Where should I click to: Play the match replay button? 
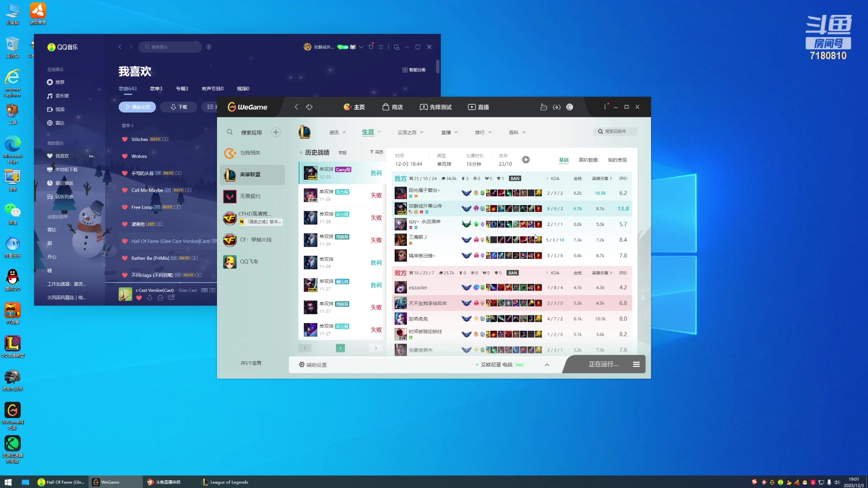point(525,160)
